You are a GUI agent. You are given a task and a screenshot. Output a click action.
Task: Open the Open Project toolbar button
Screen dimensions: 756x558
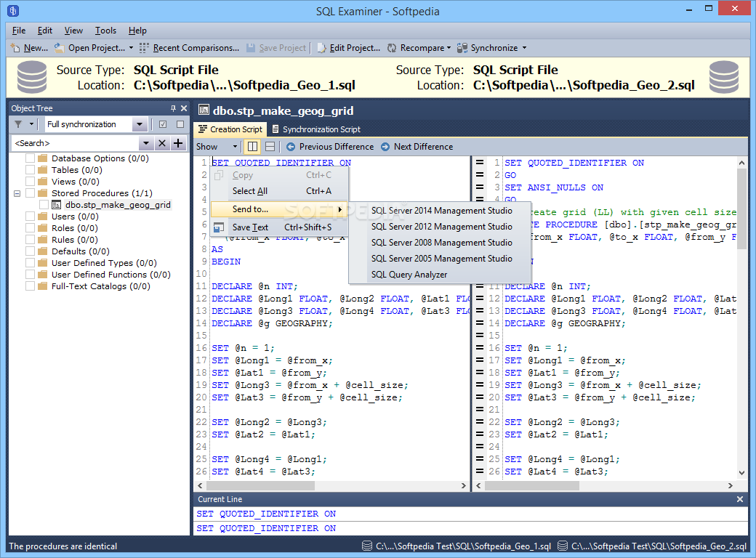pyautogui.click(x=96, y=48)
